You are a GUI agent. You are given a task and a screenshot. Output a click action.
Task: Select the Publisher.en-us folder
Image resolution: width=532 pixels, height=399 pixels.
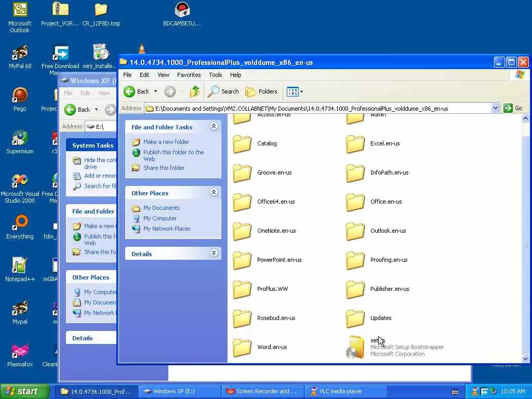pyautogui.click(x=378, y=289)
